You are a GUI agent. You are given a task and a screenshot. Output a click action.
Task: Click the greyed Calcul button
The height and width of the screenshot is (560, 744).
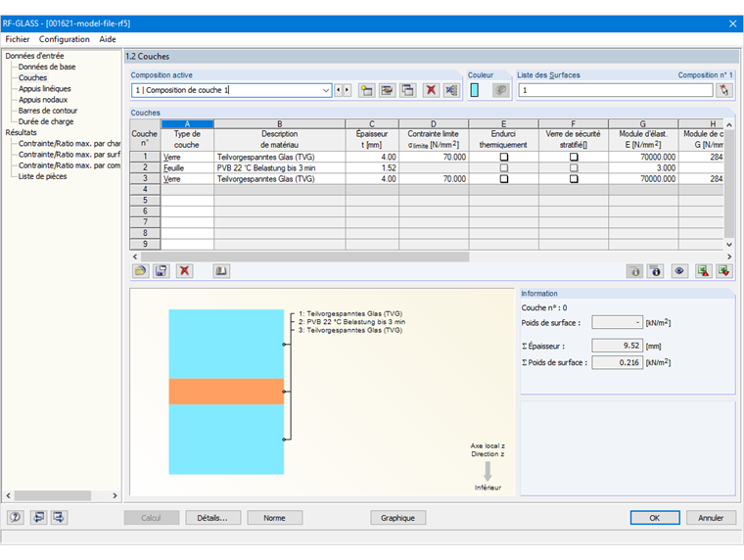[x=152, y=518]
